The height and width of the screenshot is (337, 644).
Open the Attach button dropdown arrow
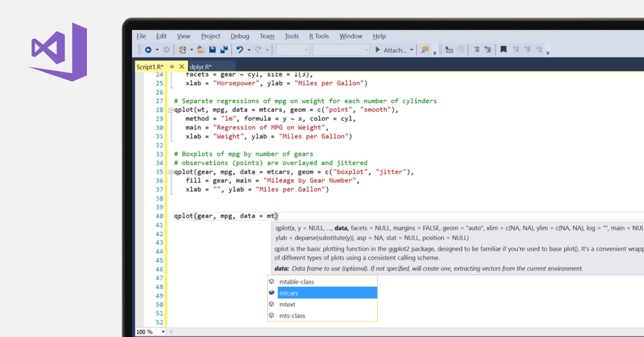click(x=412, y=50)
